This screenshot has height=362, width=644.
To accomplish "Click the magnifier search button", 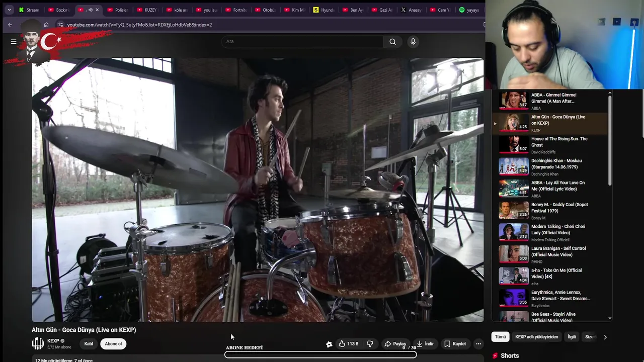I will pyautogui.click(x=392, y=42).
